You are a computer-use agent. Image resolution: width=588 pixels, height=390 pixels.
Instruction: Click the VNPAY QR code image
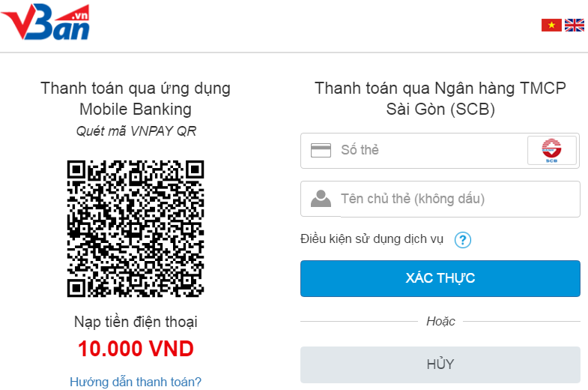pos(136,228)
